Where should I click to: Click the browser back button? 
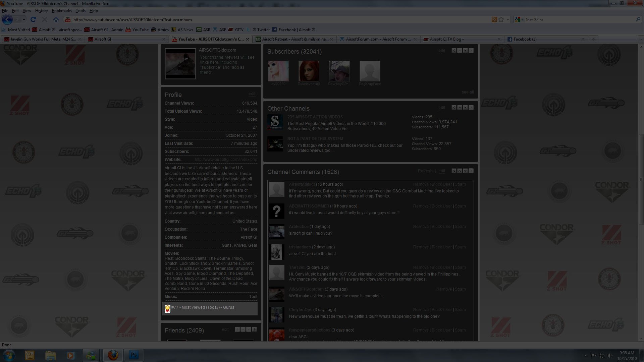click(7, 19)
